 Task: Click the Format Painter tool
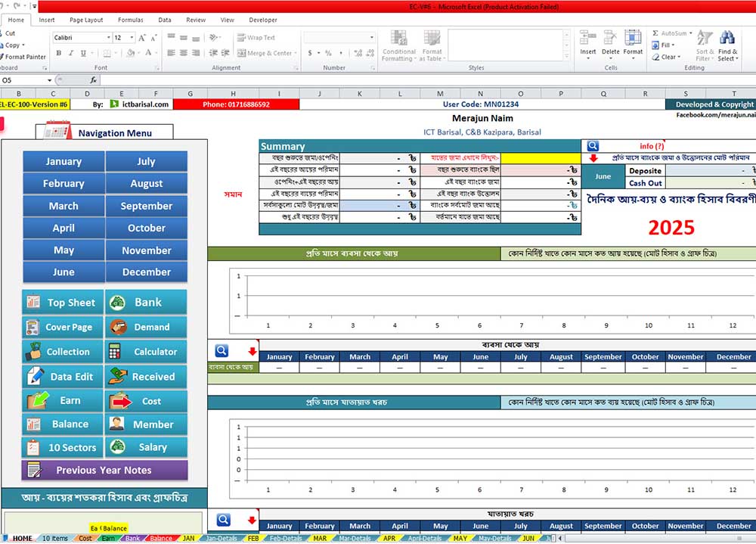(25, 57)
